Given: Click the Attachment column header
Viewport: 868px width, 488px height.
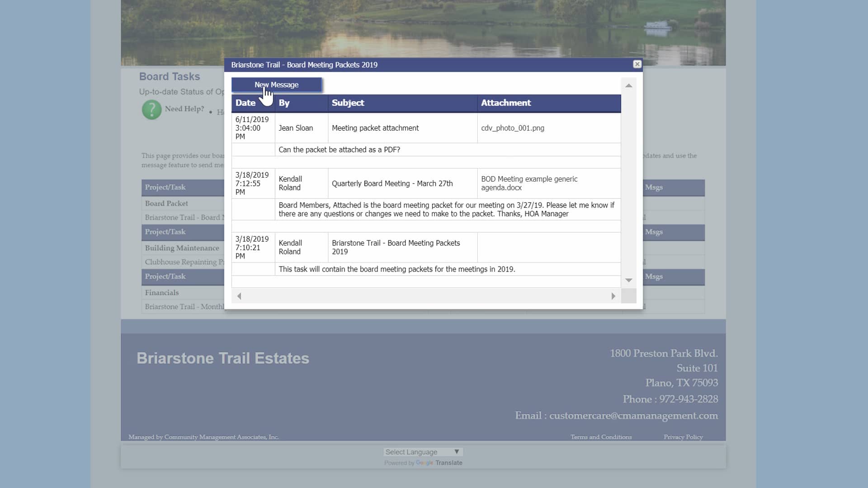Looking at the screenshot, I should 506,103.
